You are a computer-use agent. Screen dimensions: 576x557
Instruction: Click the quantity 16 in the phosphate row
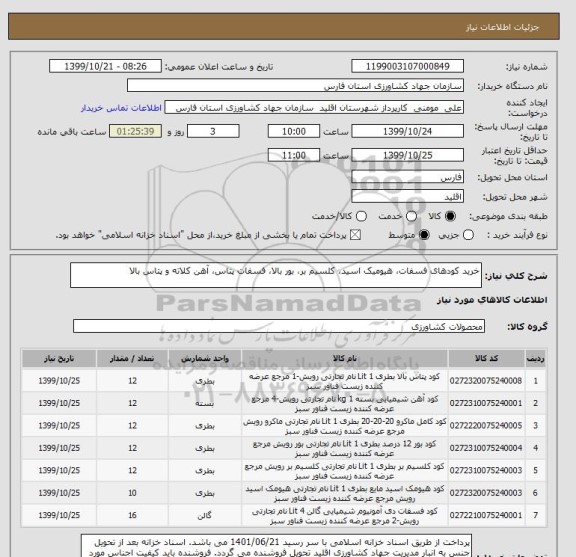pos(133,515)
